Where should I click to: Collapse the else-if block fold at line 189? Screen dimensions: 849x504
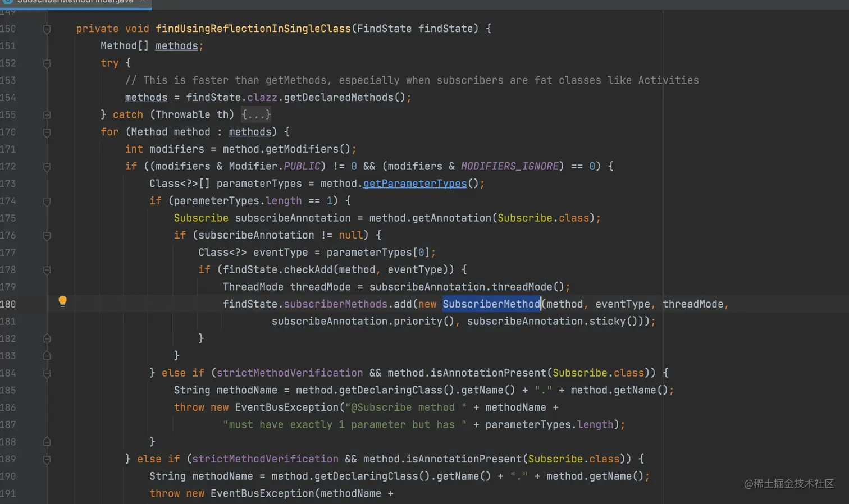[47, 459]
